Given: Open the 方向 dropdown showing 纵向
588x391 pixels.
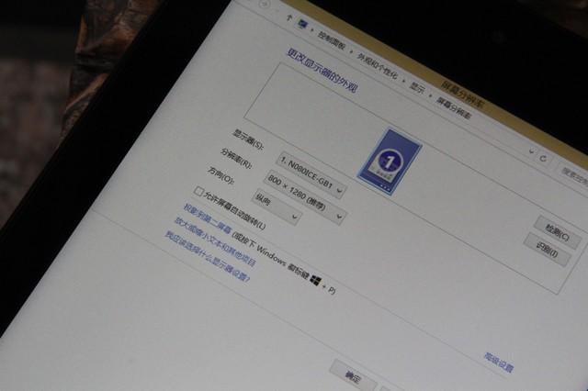Looking at the screenshot, I should pyautogui.click(x=277, y=207).
